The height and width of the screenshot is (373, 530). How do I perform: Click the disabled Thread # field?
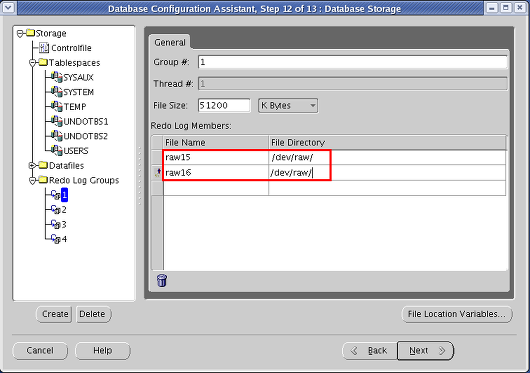tap(353, 83)
